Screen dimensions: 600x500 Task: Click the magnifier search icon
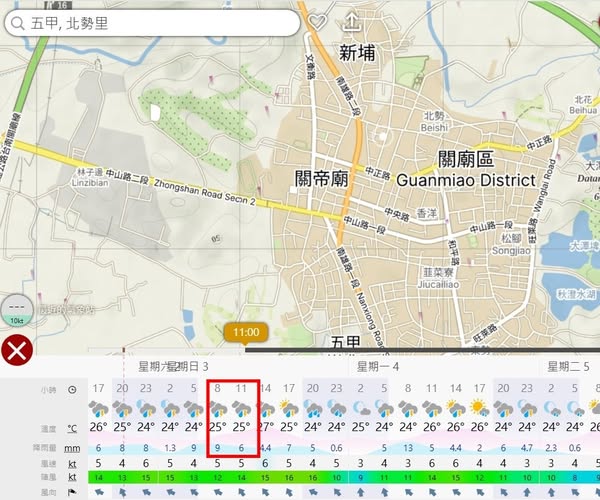tap(17, 23)
